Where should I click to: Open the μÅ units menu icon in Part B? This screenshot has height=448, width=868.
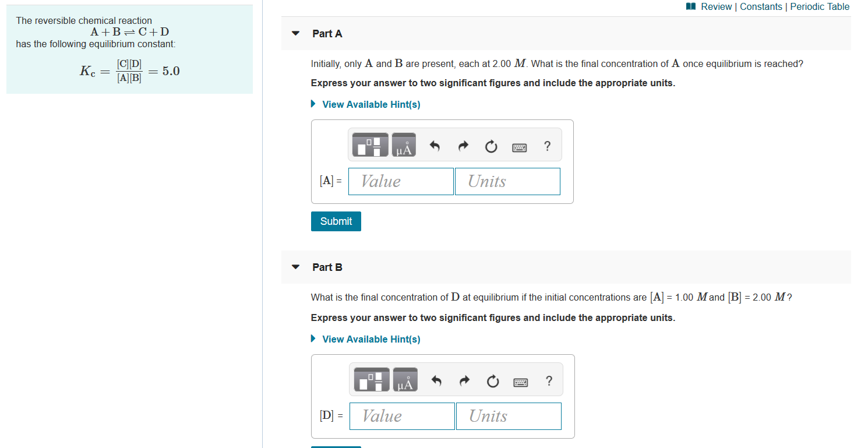(404, 379)
